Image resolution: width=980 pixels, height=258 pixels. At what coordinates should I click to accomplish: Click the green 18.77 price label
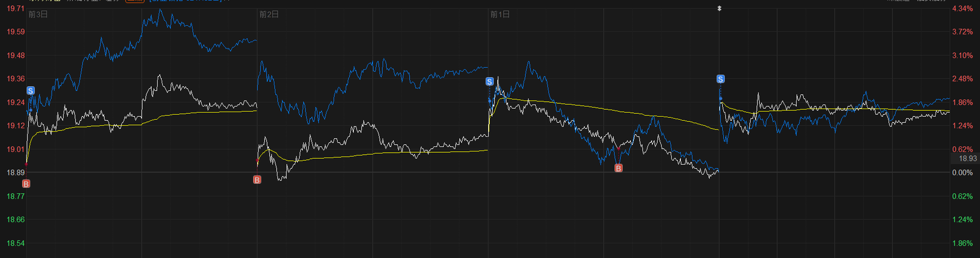coord(15,196)
